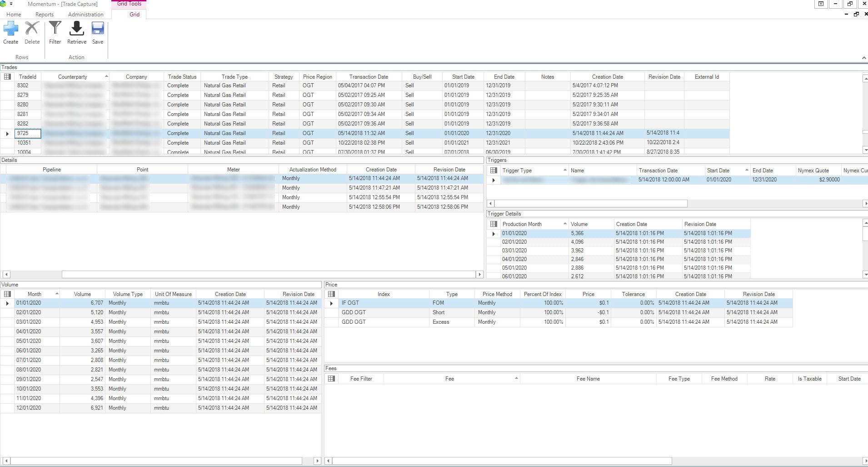The width and height of the screenshot is (868, 467).
Task: Open the Reports menu tab
Action: coord(45,15)
